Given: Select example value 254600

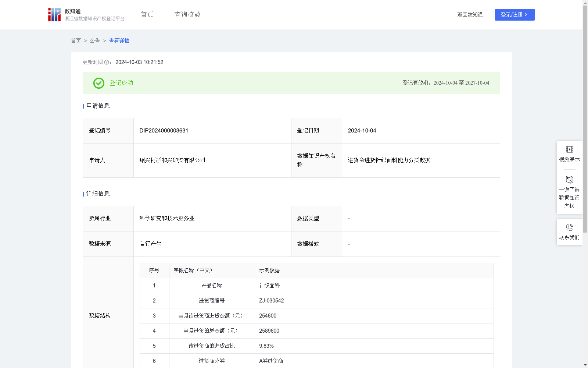Looking at the screenshot, I should click(268, 316).
